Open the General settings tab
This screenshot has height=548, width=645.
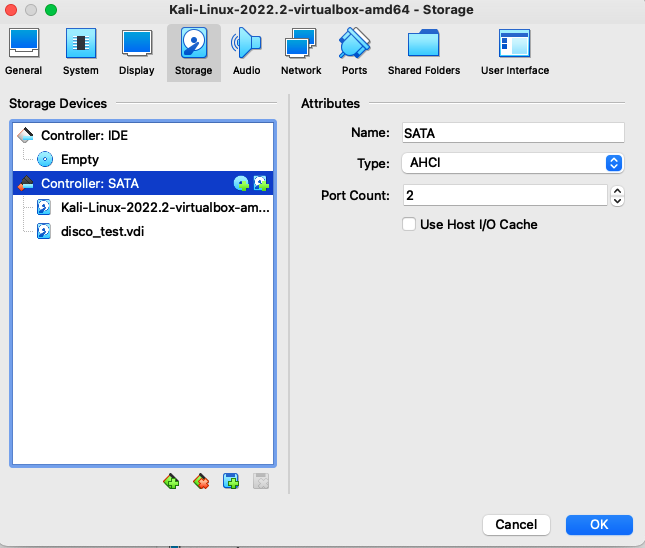(23, 53)
